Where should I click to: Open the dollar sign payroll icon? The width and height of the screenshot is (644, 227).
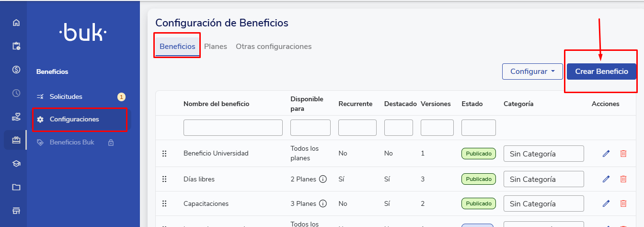[x=16, y=70]
